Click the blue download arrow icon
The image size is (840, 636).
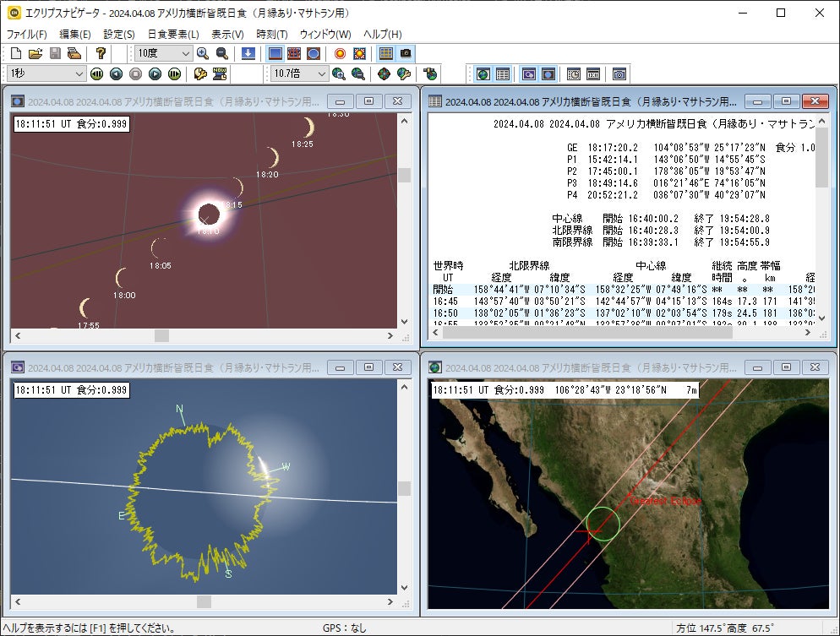(248, 53)
